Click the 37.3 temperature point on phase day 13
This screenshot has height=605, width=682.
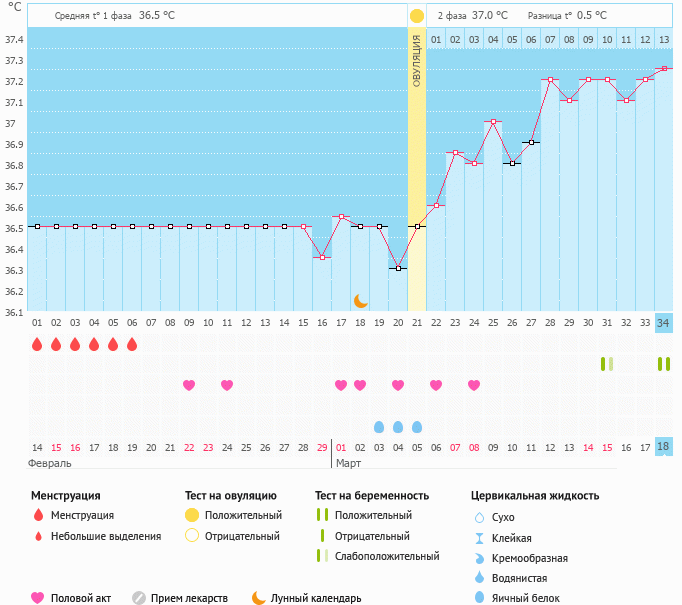tap(663, 69)
